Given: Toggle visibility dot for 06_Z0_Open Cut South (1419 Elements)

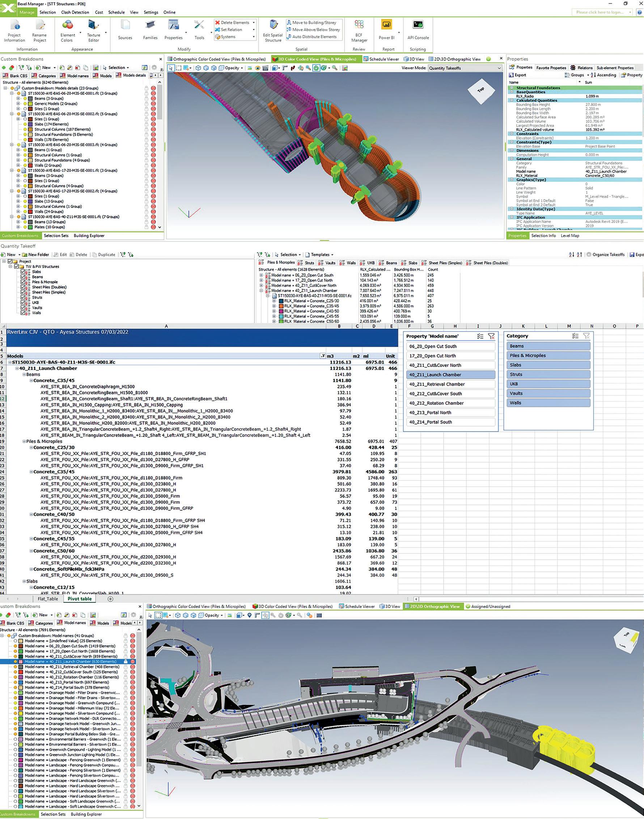Looking at the screenshot, I should 16,646.
